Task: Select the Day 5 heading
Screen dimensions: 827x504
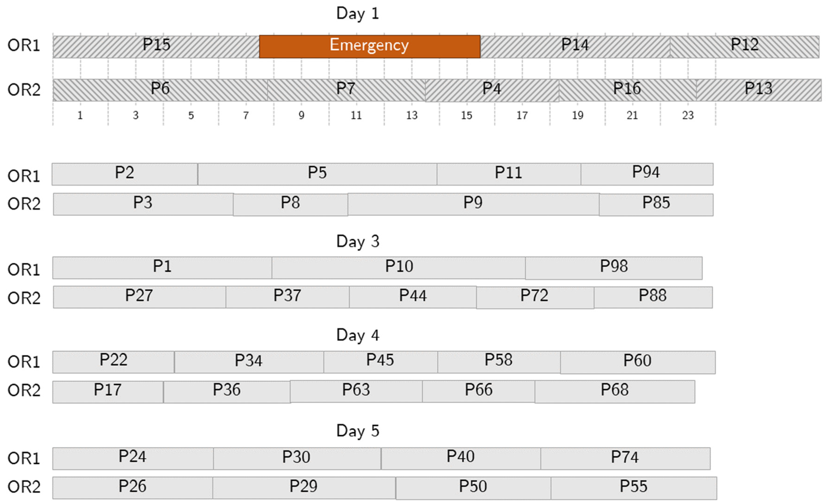Action: tap(358, 431)
